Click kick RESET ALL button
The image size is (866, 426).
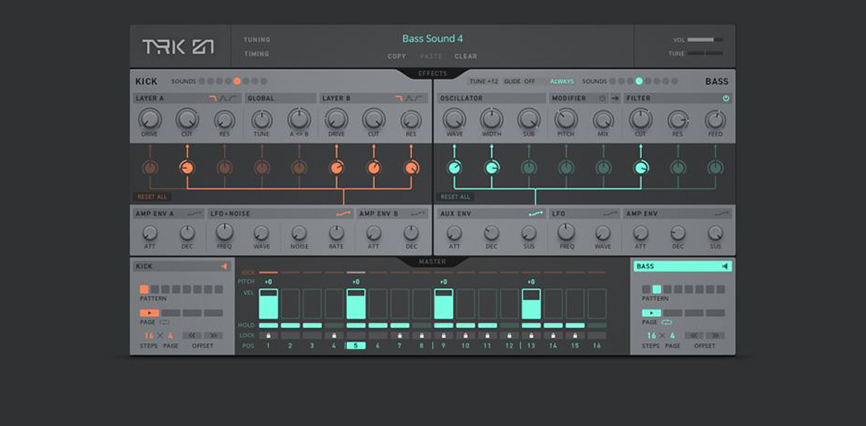pos(152,197)
